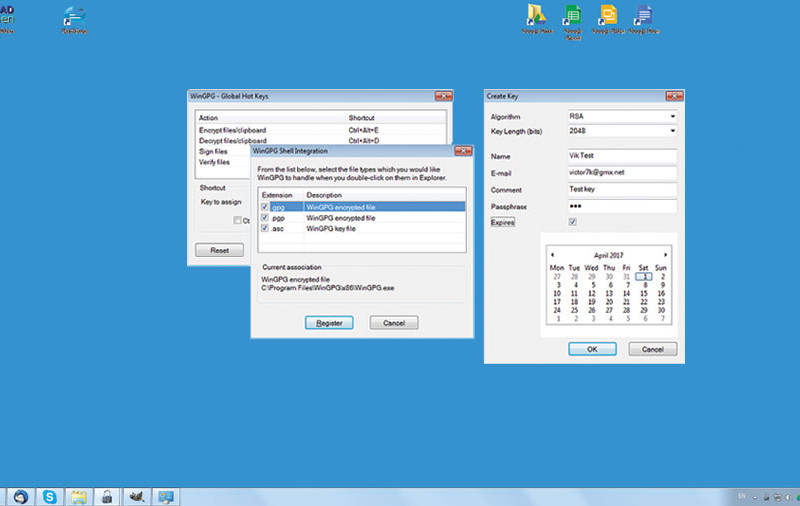This screenshot has height=506, width=800.
Task: Select the Verify files action row
Action: click(223, 162)
